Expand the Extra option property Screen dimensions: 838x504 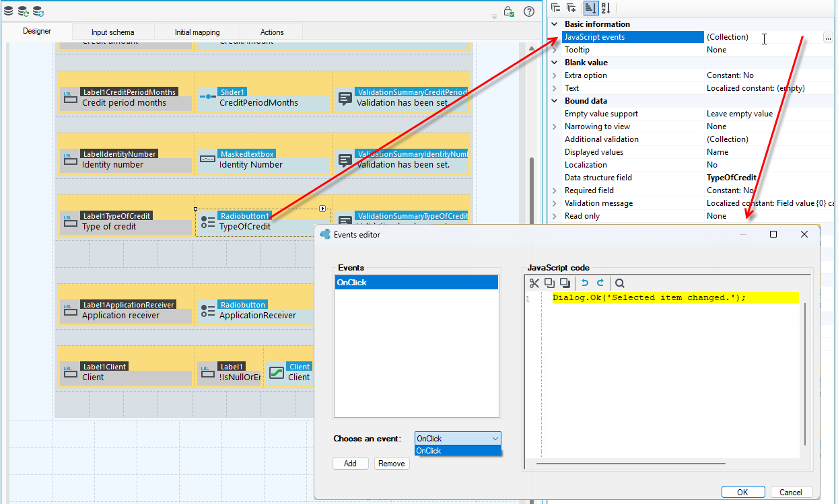point(555,75)
